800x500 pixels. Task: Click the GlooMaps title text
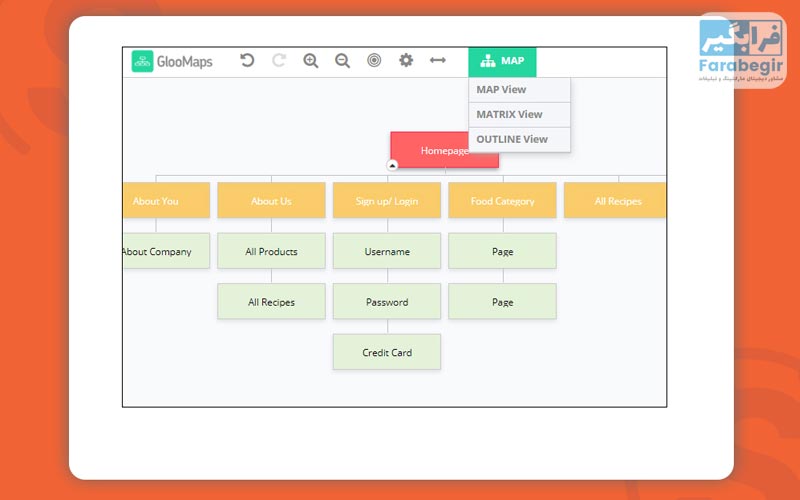[x=184, y=62]
